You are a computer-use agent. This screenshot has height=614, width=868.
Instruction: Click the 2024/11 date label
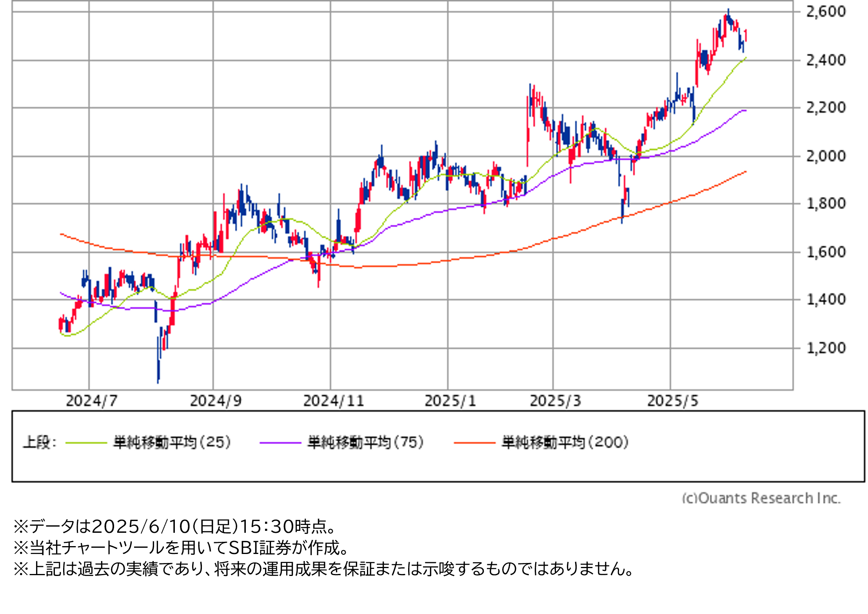click(x=334, y=401)
